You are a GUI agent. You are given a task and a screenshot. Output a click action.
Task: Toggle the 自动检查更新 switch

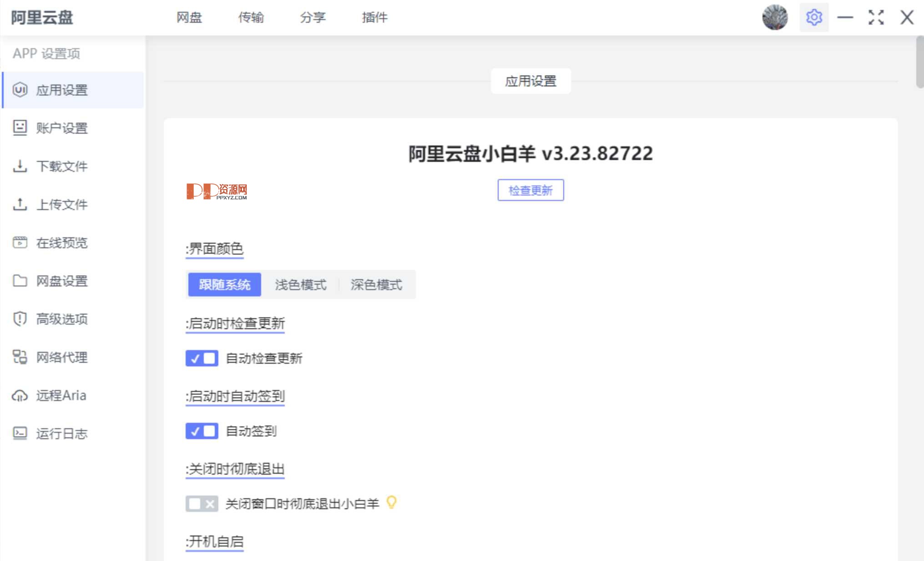coord(202,358)
